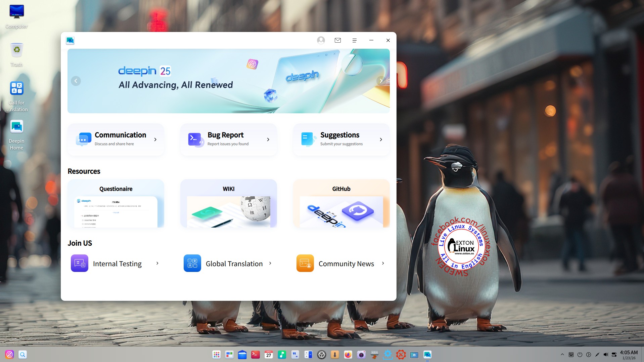Screen dimensions: 644x362
Task: Click the Internal Testing icon
Action: (x=80, y=263)
